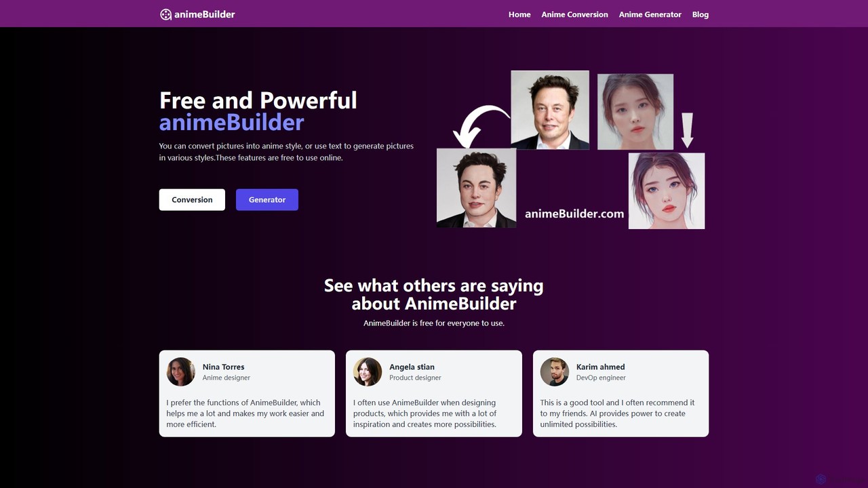
Task: Click the DevOp engineer job title
Action: (x=601, y=378)
